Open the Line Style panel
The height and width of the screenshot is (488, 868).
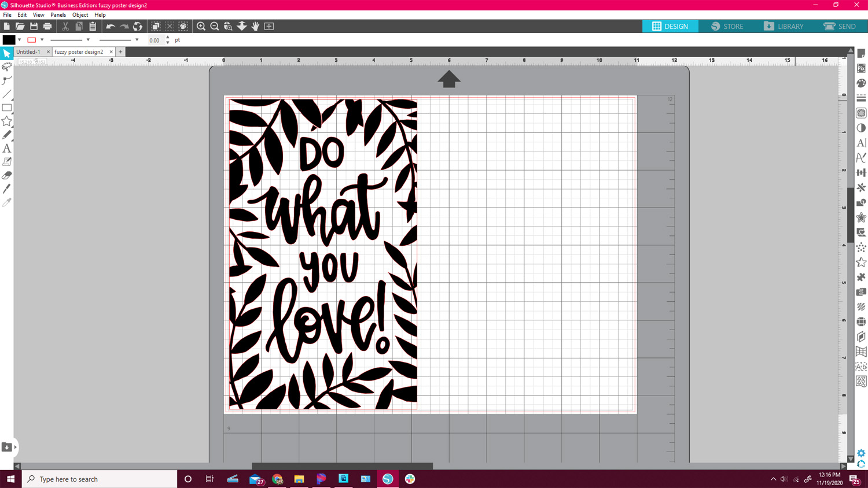point(861,98)
